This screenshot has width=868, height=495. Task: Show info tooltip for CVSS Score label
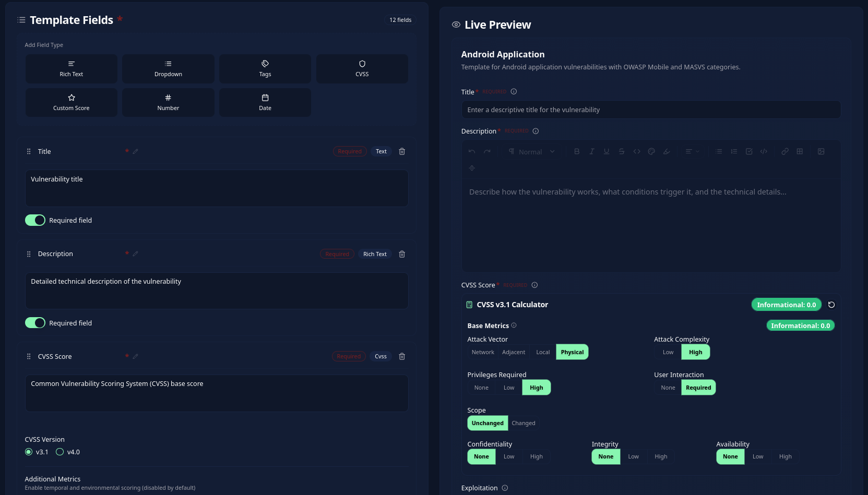[x=534, y=285]
